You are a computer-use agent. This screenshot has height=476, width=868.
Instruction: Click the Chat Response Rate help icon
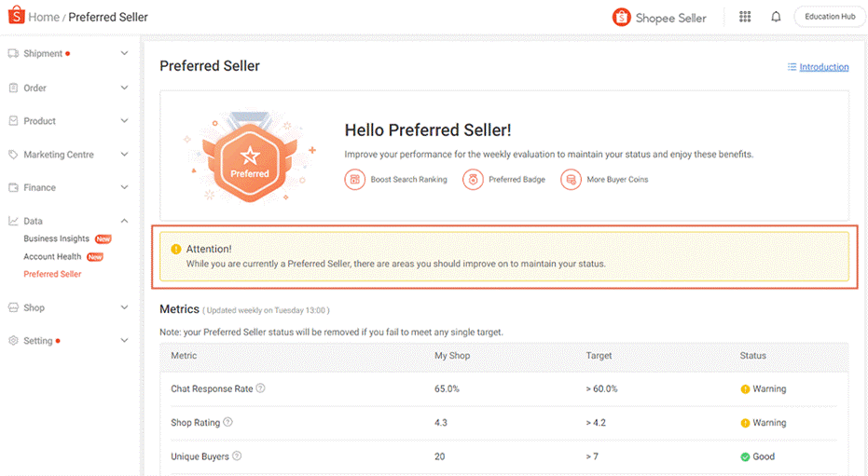[x=261, y=388]
